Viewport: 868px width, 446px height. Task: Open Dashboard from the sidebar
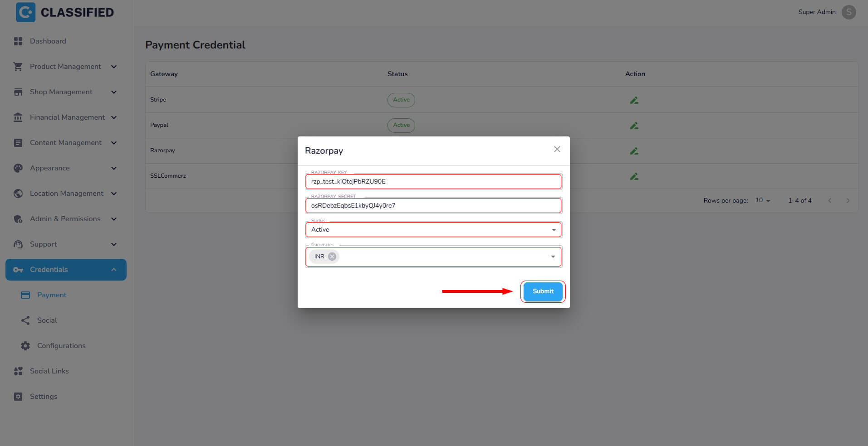point(48,41)
